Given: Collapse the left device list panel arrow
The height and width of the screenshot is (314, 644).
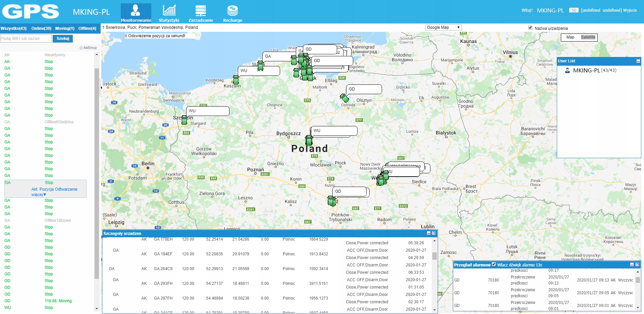Looking at the screenshot, I should [101, 88].
